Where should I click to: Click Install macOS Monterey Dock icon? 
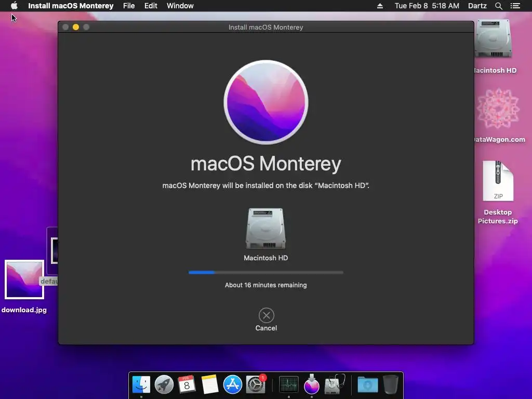coord(312,384)
